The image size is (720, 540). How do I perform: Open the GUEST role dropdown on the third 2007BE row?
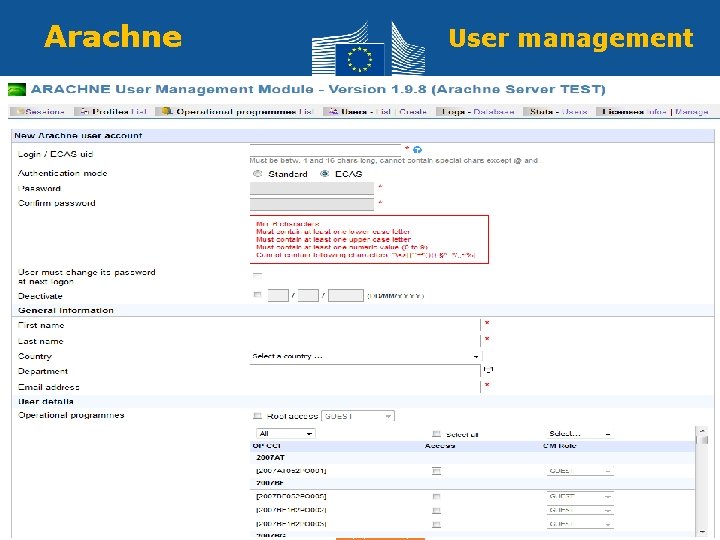pyautogui.click(x=580, y=524)
